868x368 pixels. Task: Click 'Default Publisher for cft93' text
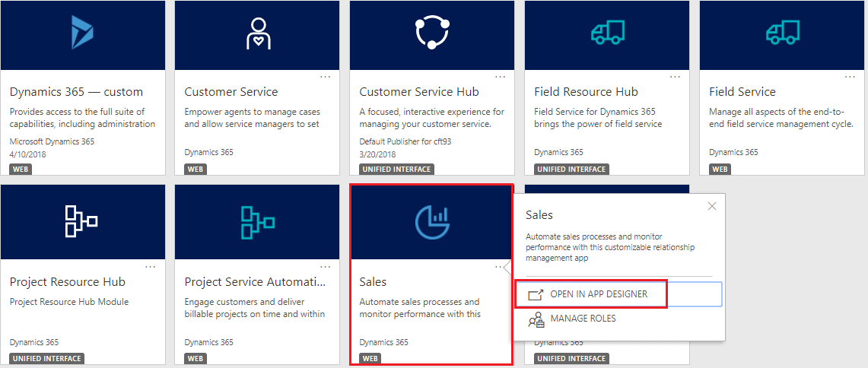405,141
